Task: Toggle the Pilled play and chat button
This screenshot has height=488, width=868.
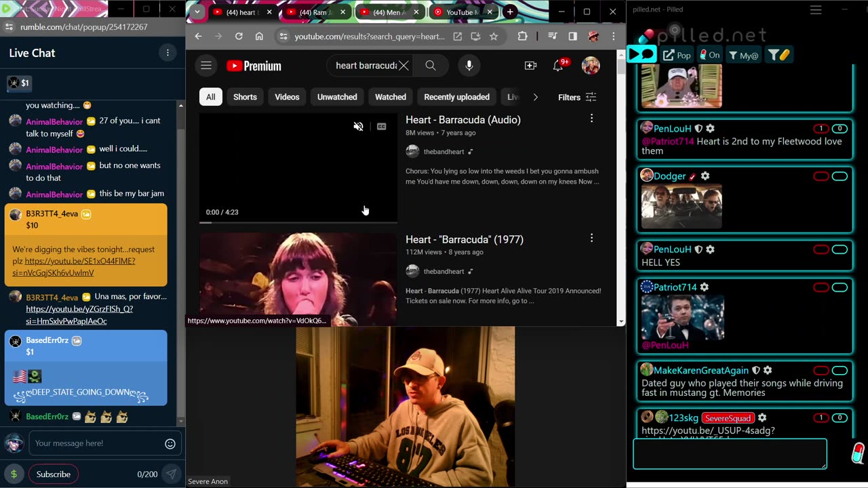Action: 642,54
